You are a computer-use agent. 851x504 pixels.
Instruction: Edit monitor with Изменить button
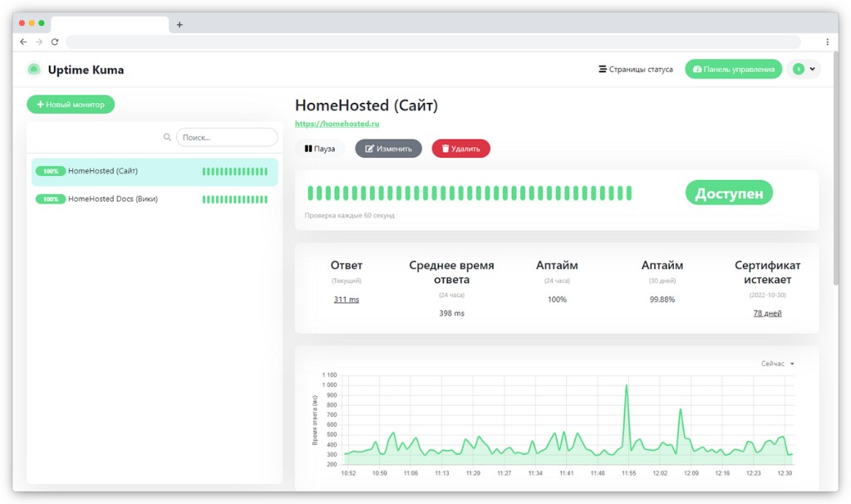point(389,149)
